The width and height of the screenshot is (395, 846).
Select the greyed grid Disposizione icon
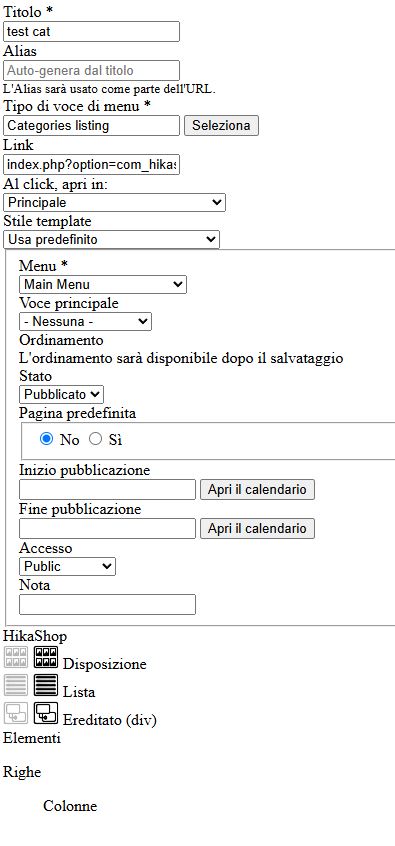[16, 657]
